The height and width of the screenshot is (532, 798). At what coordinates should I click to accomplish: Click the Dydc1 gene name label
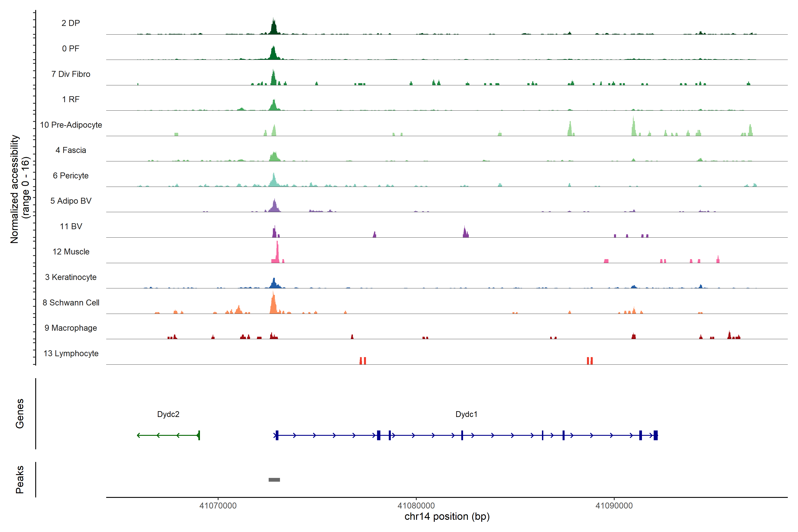[466, 414]
